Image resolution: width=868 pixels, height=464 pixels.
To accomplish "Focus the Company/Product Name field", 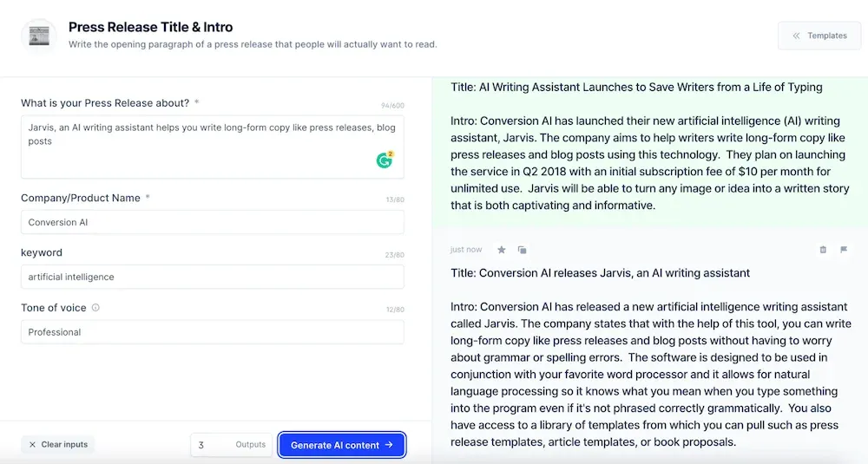I will 212,223.
